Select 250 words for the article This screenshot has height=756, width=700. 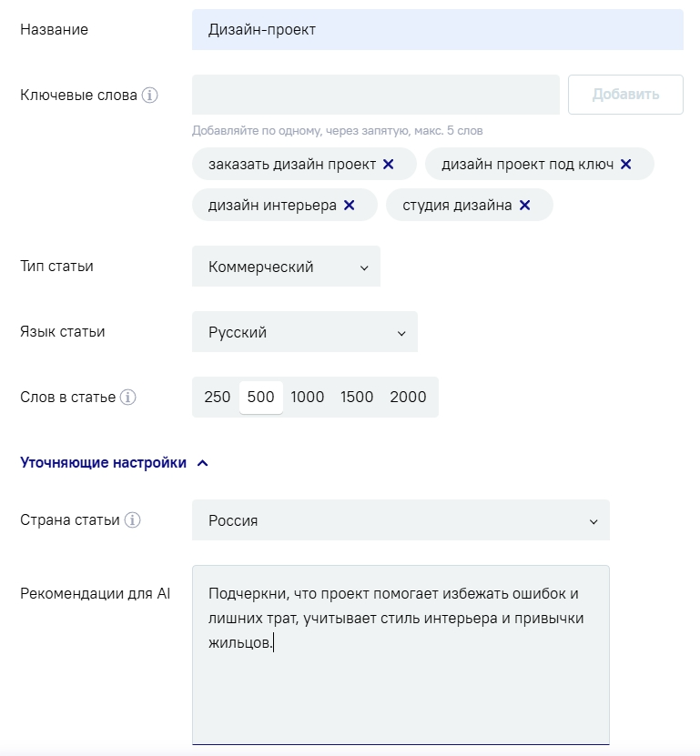(216, 397)
